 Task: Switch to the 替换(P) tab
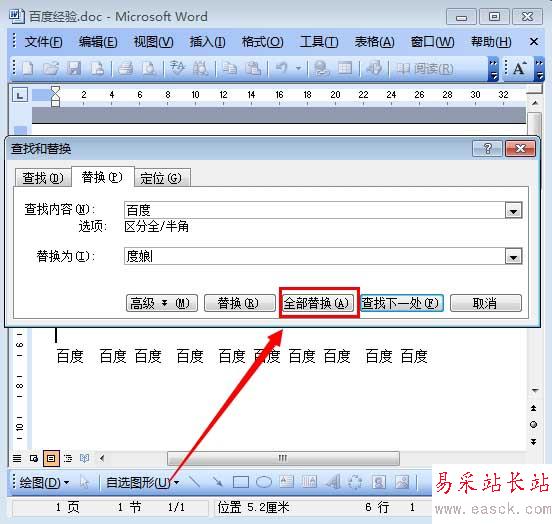[102, 177]
